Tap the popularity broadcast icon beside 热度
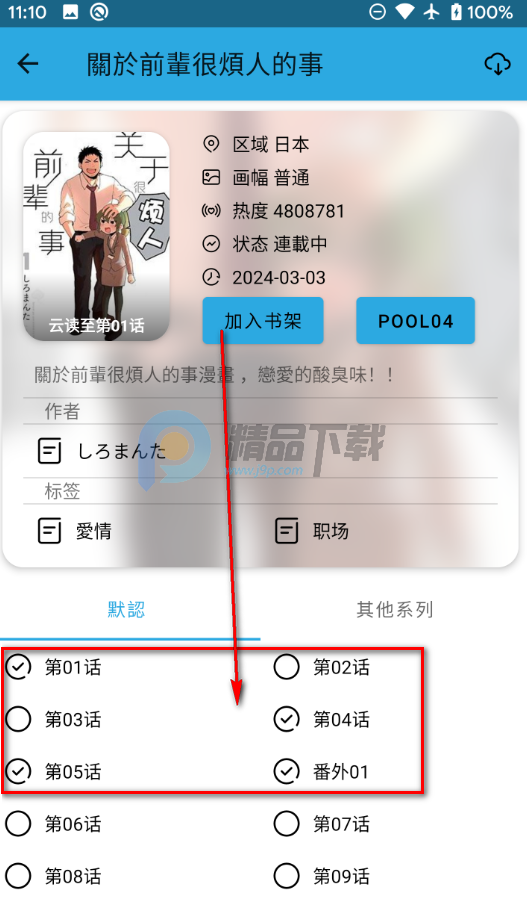 211,211
